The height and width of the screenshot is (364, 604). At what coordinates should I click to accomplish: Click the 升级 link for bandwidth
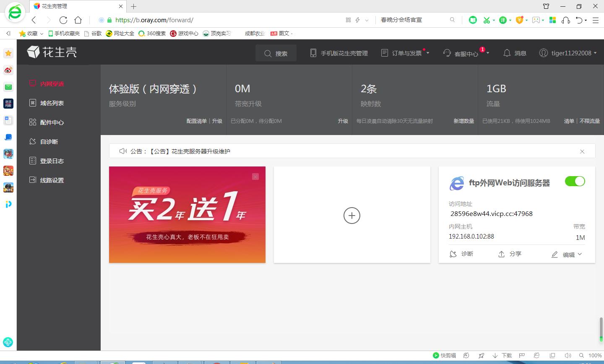click(343, 121)
